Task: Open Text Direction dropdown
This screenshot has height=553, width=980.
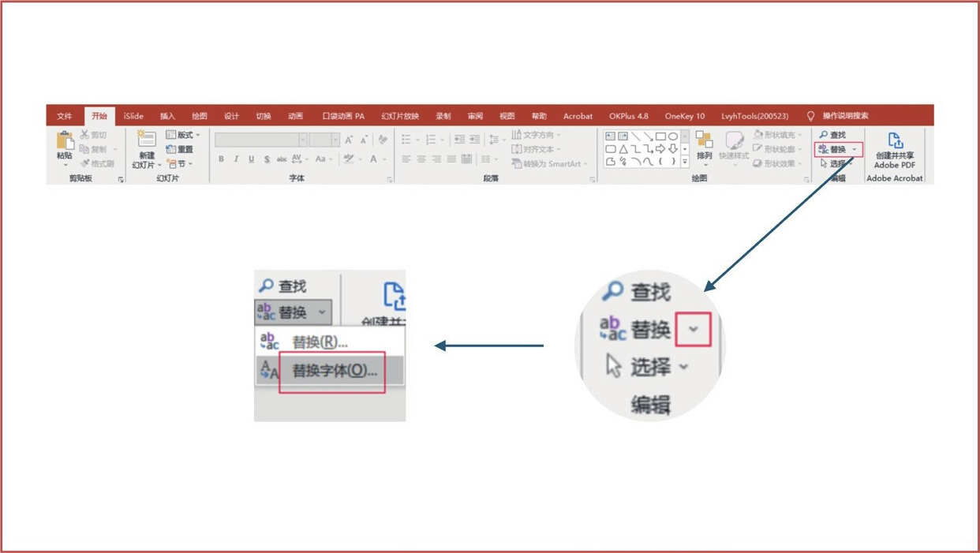Action: [537, 135]
